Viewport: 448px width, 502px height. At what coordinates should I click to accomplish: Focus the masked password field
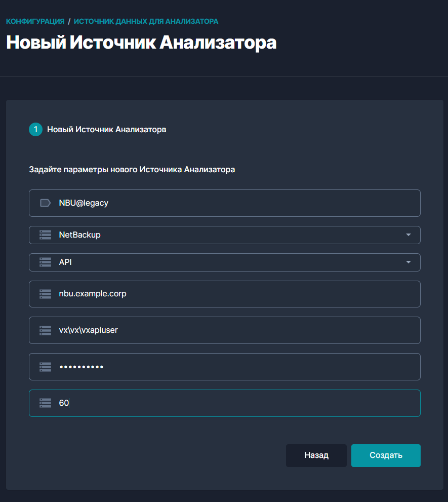coord(233,367)
